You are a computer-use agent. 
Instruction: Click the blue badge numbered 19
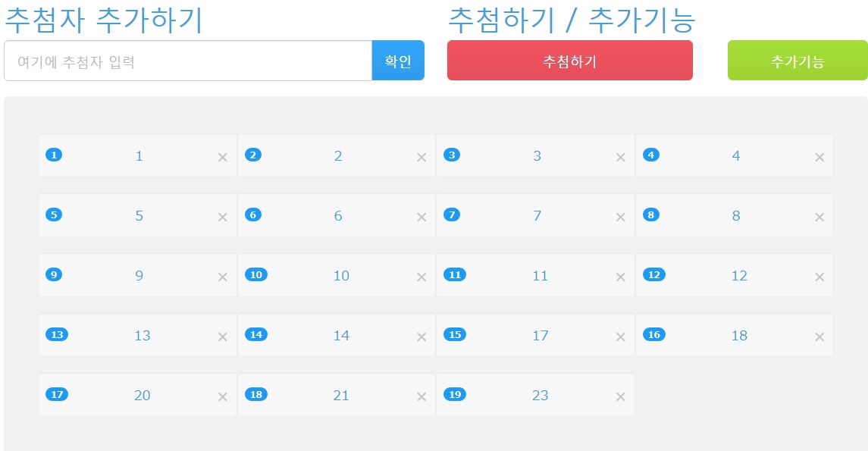coord(455,395)
